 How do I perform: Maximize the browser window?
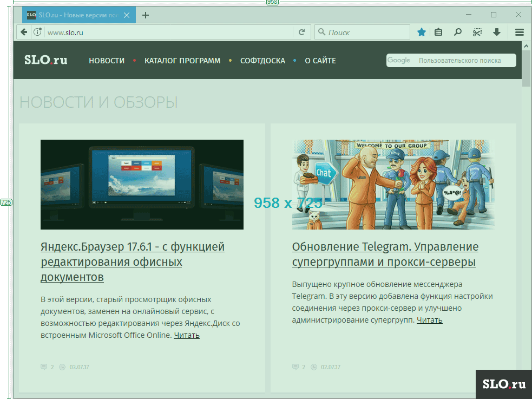[494, 15]
